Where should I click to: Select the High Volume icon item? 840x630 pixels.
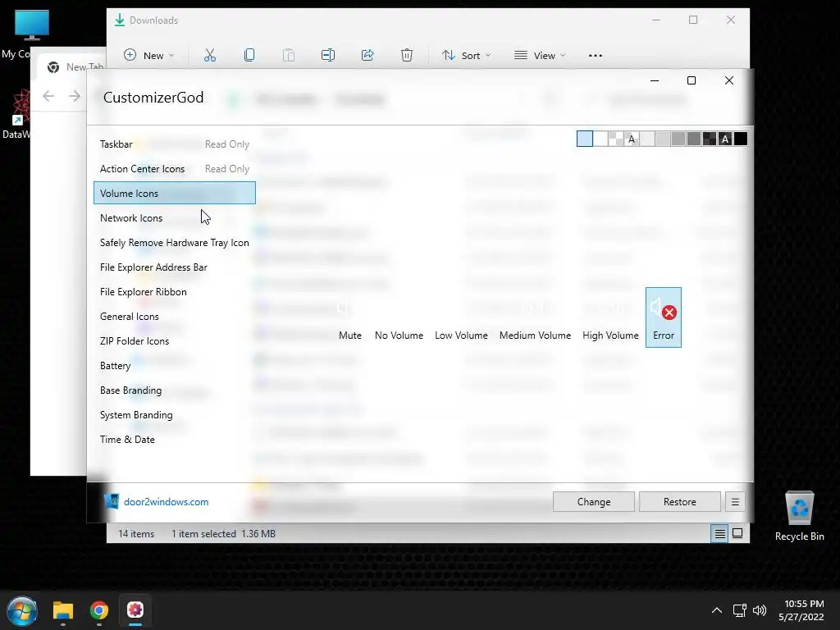point(610,317)
